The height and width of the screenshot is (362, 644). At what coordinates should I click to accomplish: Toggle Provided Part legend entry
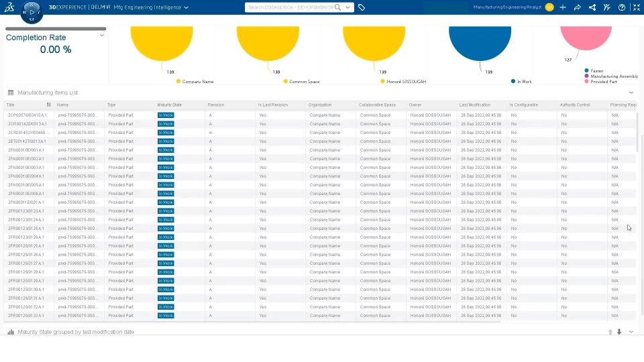point(601,81)
